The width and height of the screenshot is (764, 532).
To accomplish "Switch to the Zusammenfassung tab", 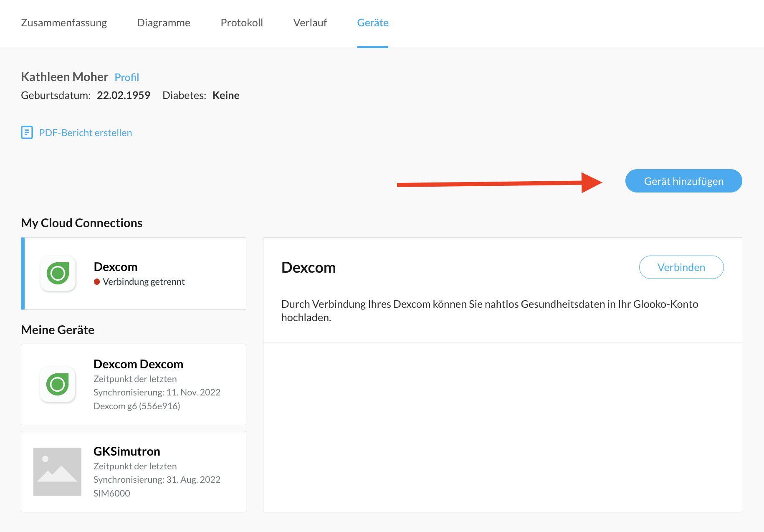I will coord(64,23).
